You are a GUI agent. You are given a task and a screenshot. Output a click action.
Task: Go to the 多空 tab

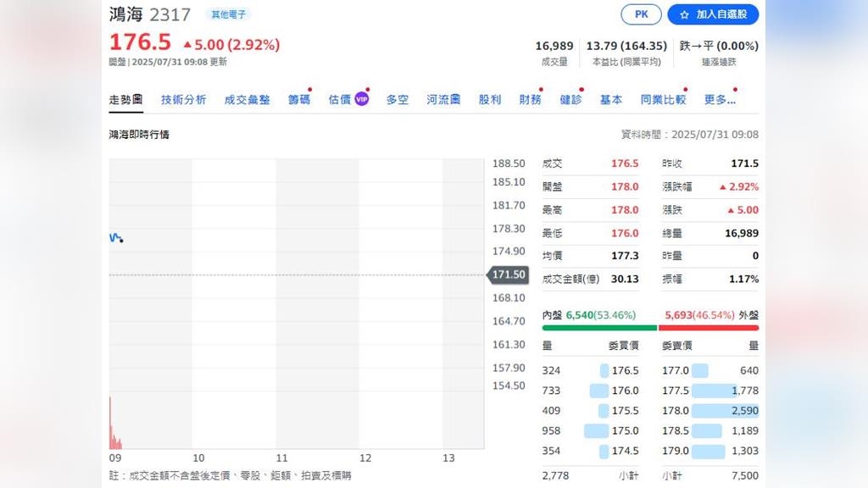coord(397,100)
